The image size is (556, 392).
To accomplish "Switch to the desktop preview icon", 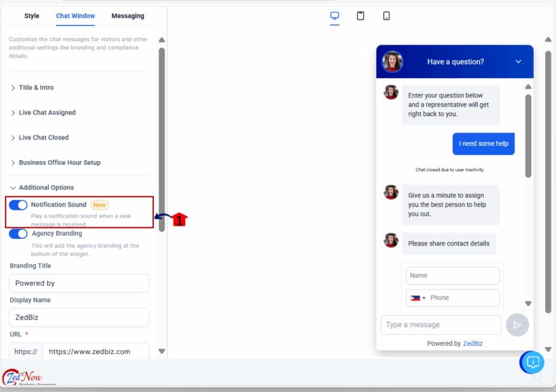I will pyautogui.click(x=334, y=16).
